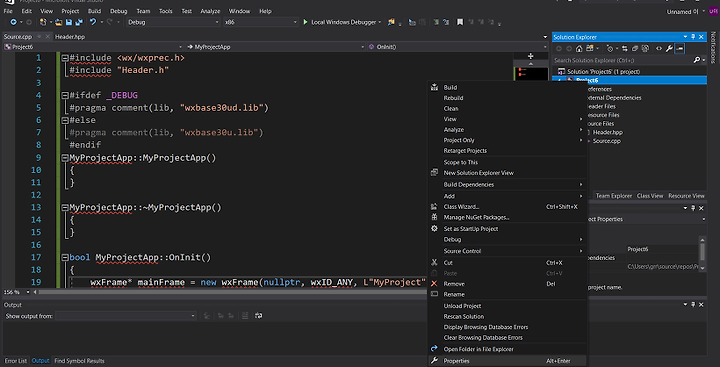720x367 pixels.
Task: Open the MyProjectApp class dropdown
Action: pyautogui.click(x=276, y=47)
